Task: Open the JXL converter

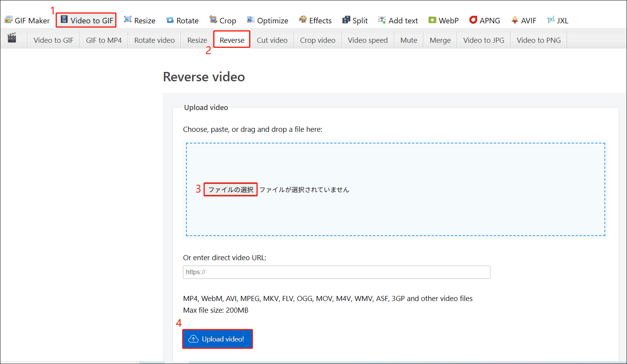Action: (x=557, y=20)
